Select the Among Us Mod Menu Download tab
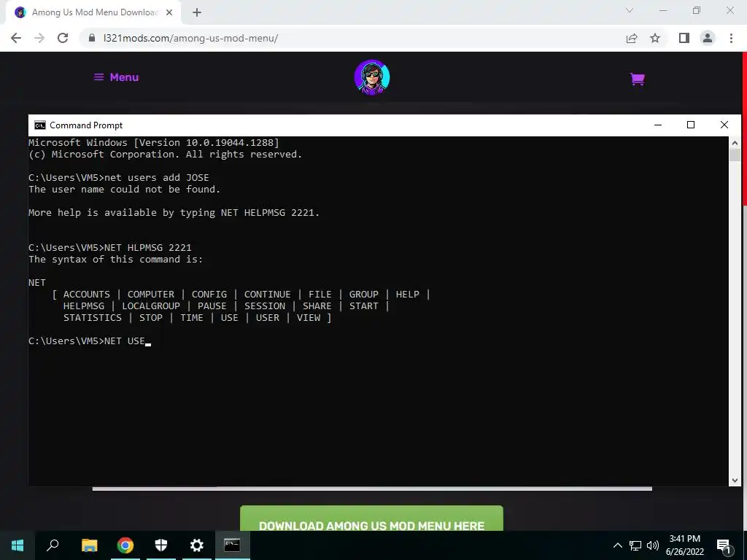Image resolution: width=747 pixels, height=560 pixels. (93, 12)
